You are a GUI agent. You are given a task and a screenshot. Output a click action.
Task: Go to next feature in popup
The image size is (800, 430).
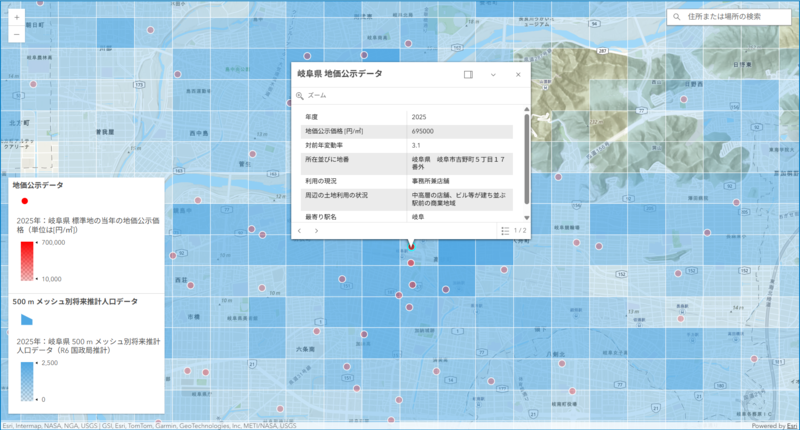click(316, 231)
